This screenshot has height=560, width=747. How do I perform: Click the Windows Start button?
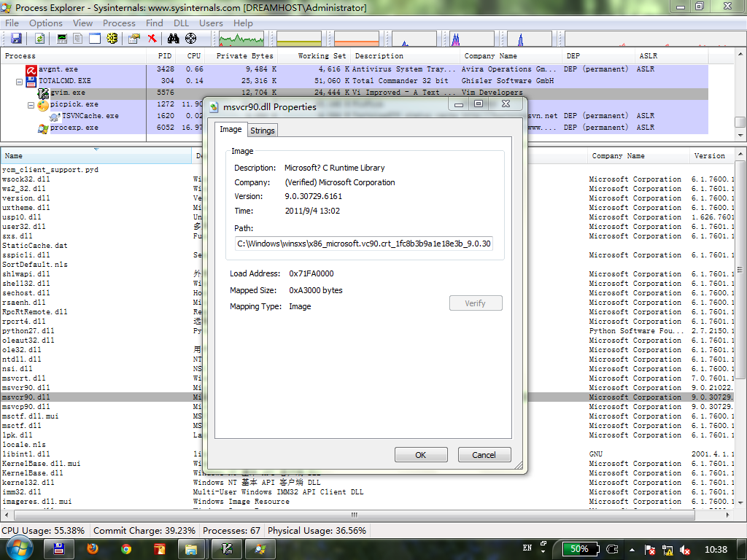coord(19,548)
